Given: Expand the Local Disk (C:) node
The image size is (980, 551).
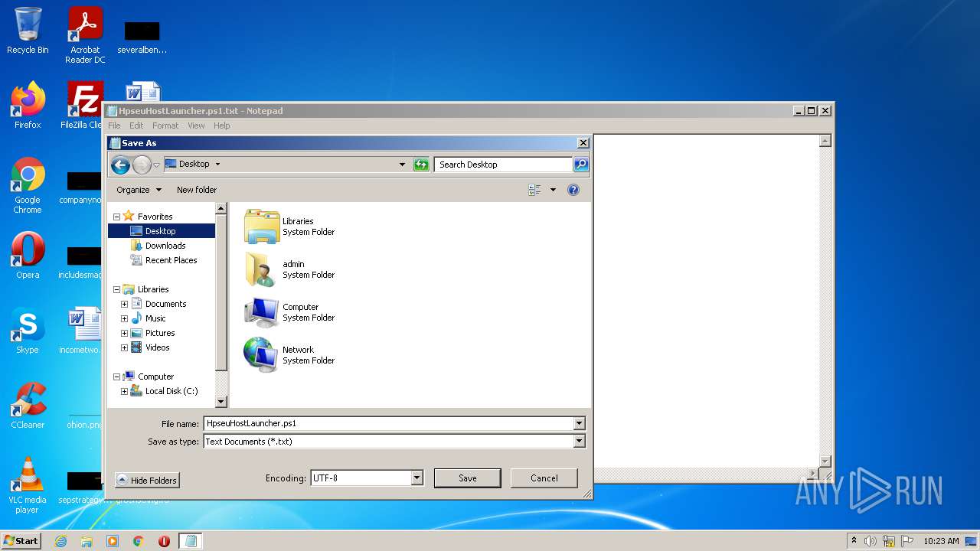Looking at the screenshot, I should point(124,391).
